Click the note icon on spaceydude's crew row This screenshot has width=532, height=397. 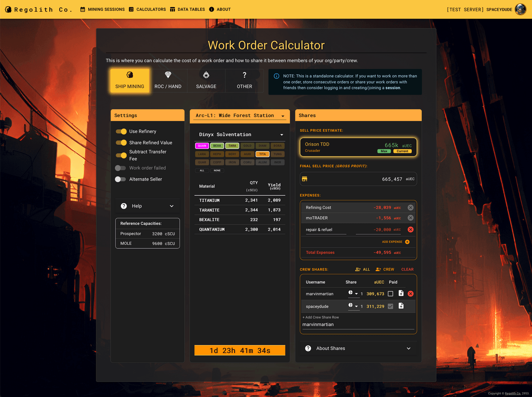[x=401, y=306]
